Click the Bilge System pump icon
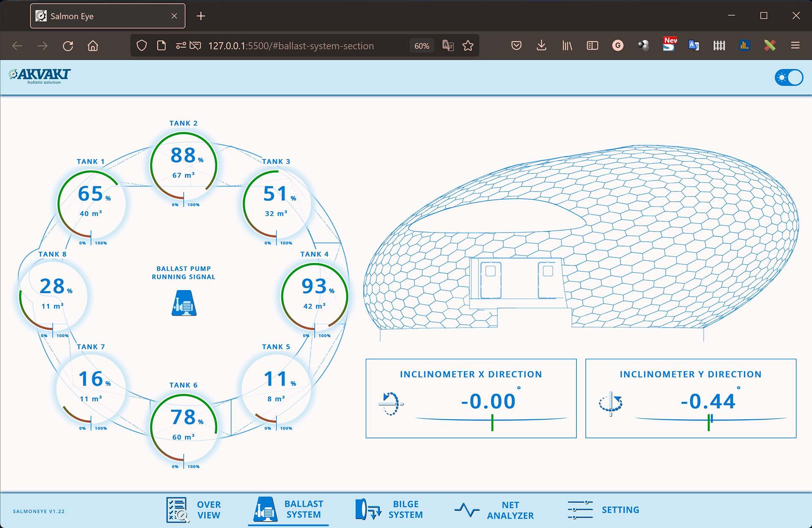This screenshot has height=528, width=812. 367,509
